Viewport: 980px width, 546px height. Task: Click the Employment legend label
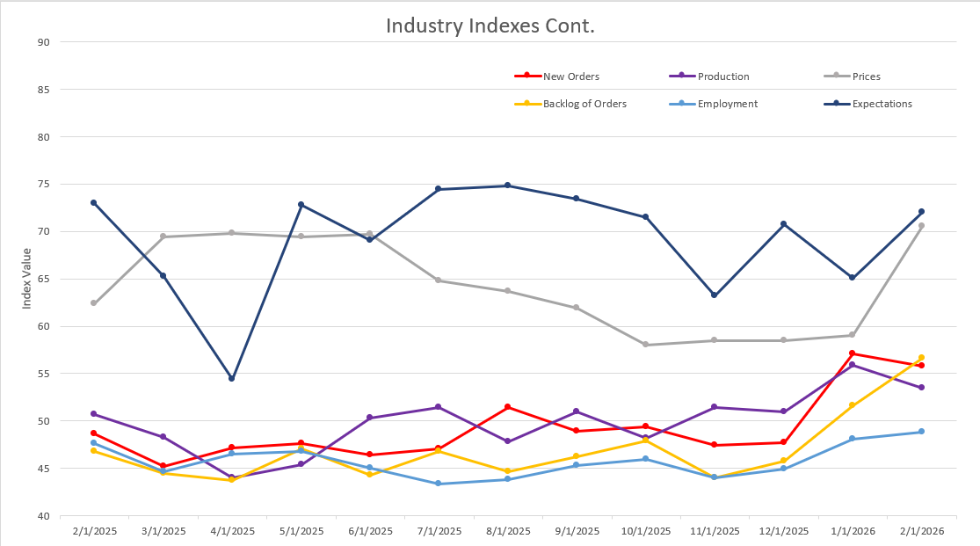[727, 104]
